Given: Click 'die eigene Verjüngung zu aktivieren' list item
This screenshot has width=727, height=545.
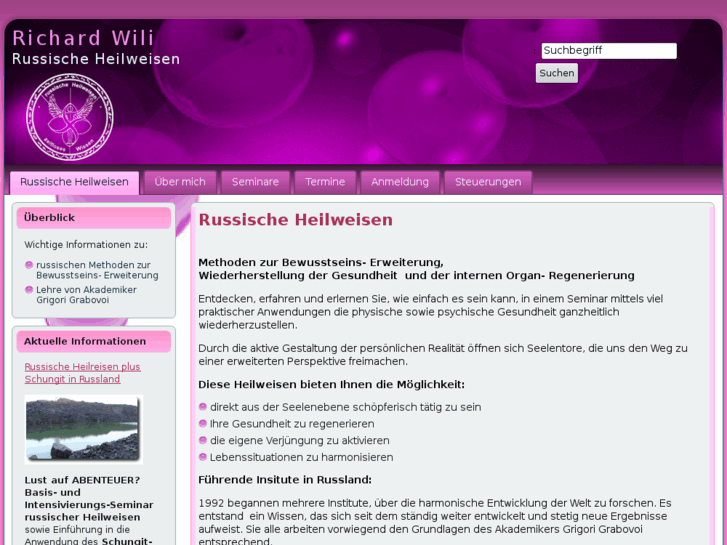Looking at the screenshot, I should [x=300, y=441].
